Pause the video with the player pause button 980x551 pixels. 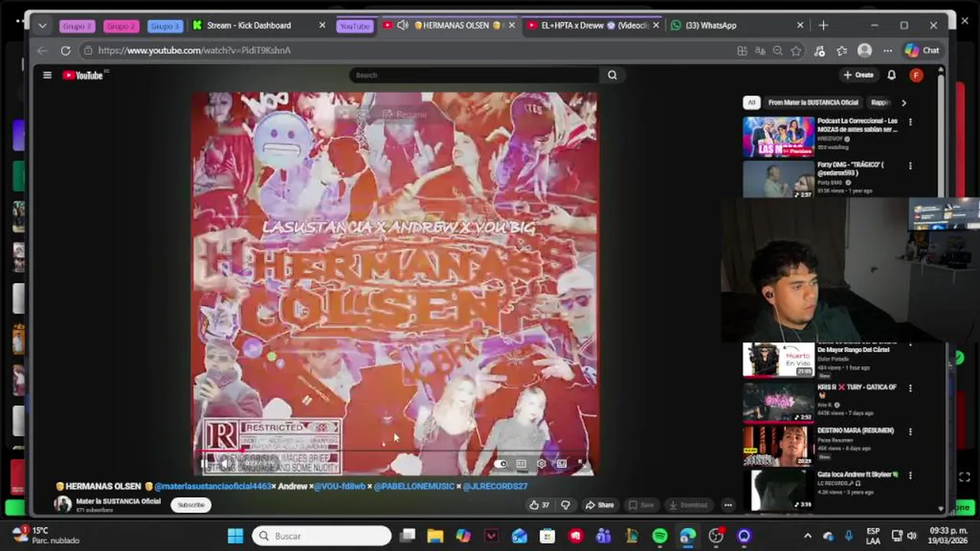click(x=204, y=464)
